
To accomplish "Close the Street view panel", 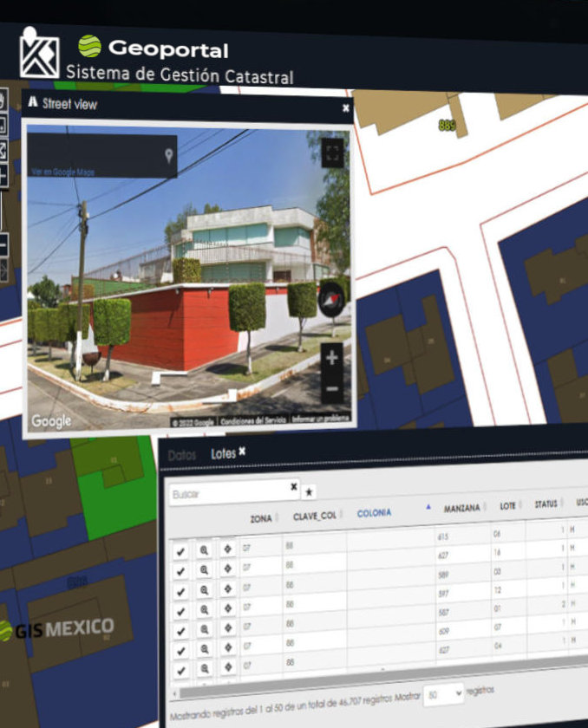I will pyautogui.click(x=345, y=108).
